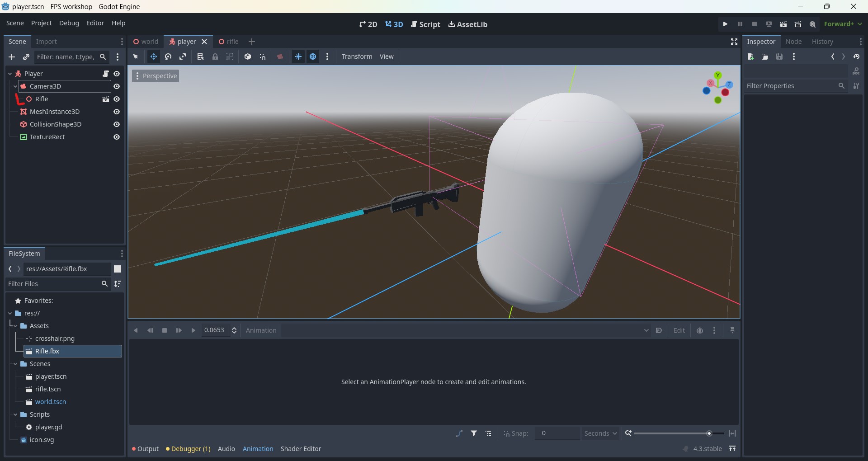The width and height of the screenshot is (868, 461).
Task: Click Add Child Node plus icon
Action: tap(12, 57)
